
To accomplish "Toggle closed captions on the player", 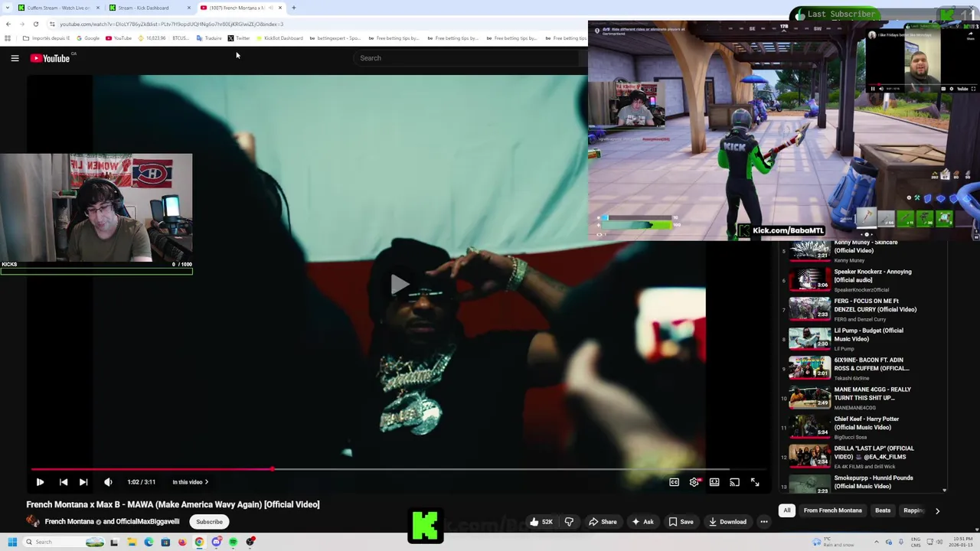I will [674, 482].
